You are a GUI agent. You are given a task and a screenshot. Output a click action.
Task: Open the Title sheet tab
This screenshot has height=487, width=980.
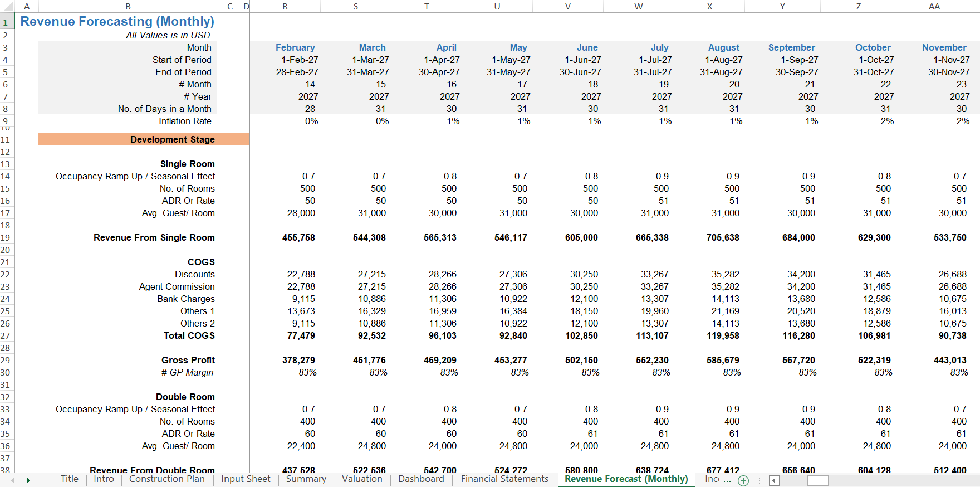[x=70, y=479]
